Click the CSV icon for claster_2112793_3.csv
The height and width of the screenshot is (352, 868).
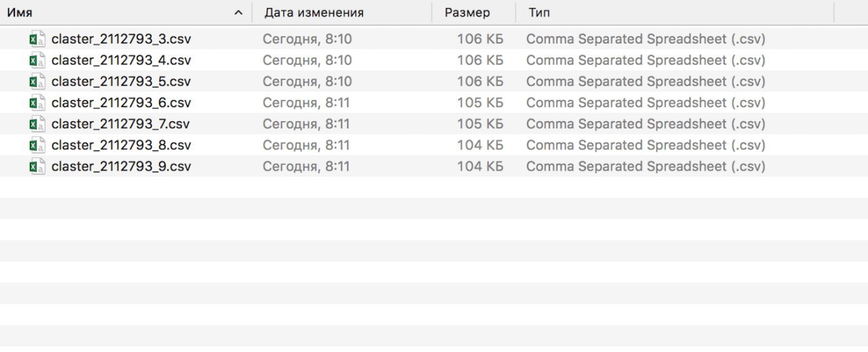coord(37,39)
